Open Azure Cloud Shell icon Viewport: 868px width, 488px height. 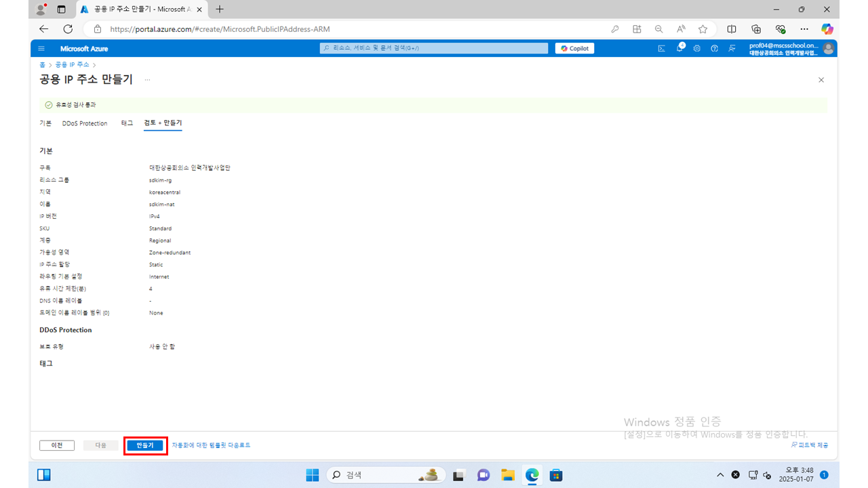662,49
